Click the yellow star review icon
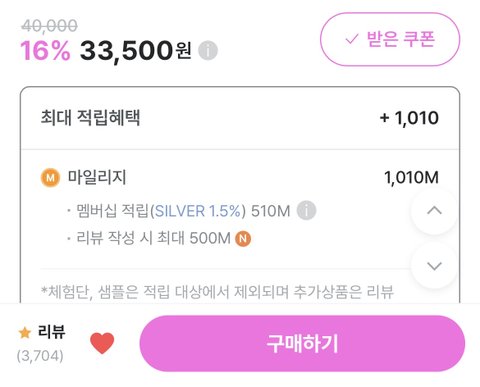 click(25, 333)
